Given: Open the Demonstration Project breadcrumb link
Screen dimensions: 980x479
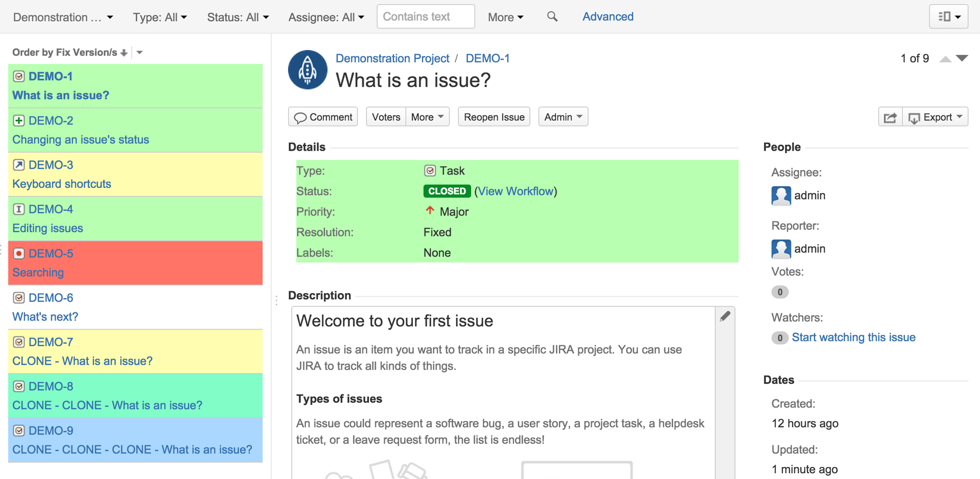Looking at the screenshot, I should (393, 59).
